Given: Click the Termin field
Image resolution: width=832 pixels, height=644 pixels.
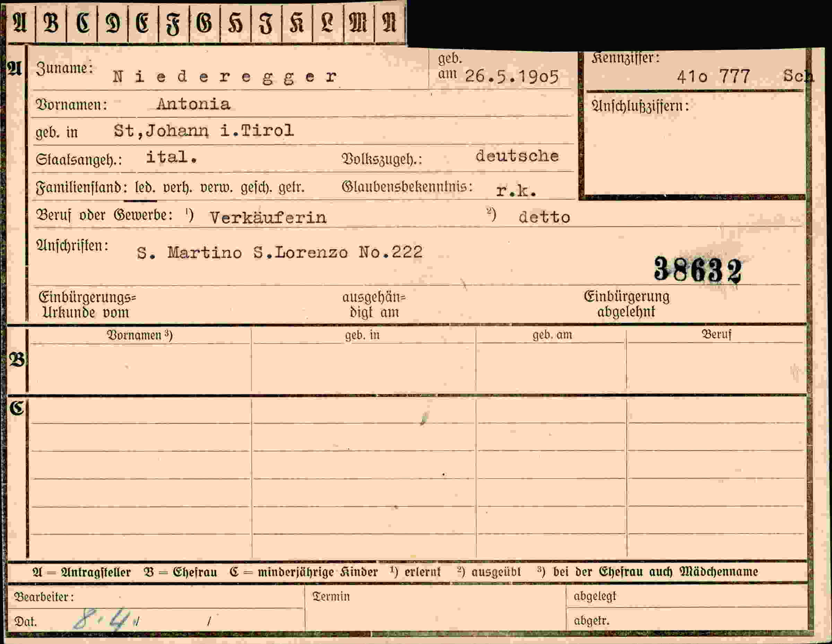Looking at the screenshot, I should (x=435, y=608).
